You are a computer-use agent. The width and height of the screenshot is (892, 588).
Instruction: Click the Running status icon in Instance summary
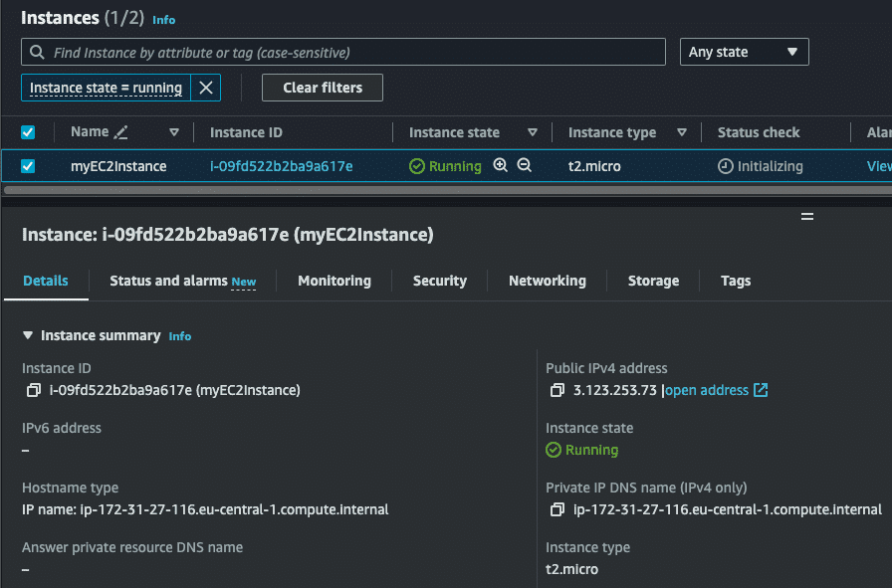(554, 450)
